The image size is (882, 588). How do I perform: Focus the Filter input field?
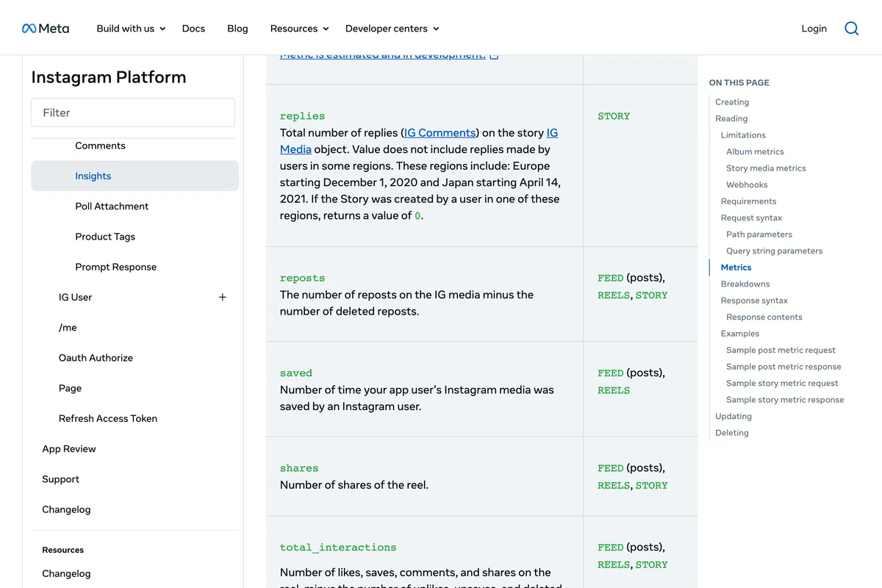point(133,112)
